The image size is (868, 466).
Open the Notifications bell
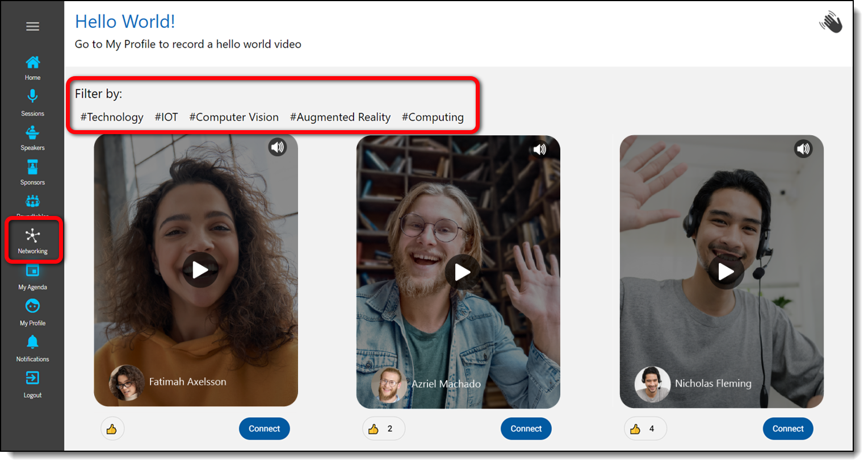(x=32, y=342)
